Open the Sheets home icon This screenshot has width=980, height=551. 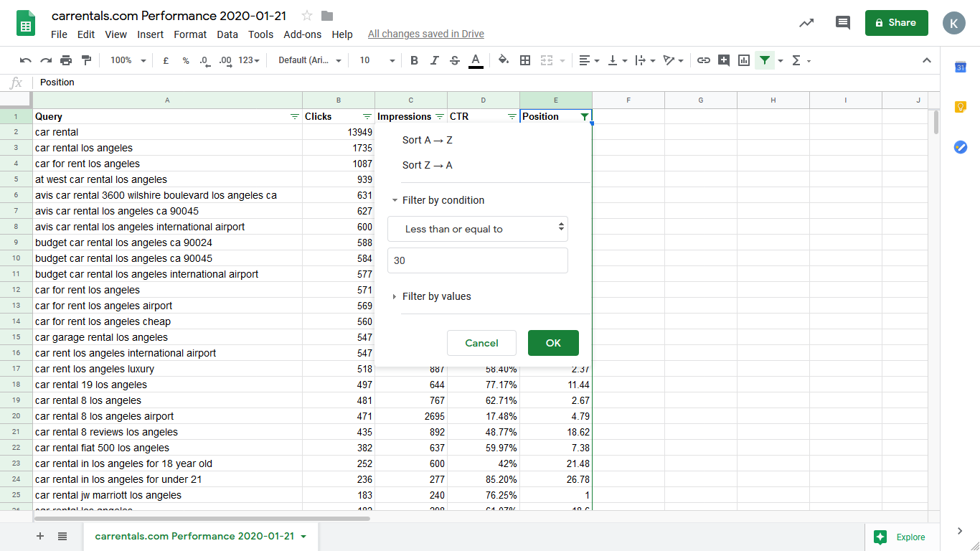[26, 24]
